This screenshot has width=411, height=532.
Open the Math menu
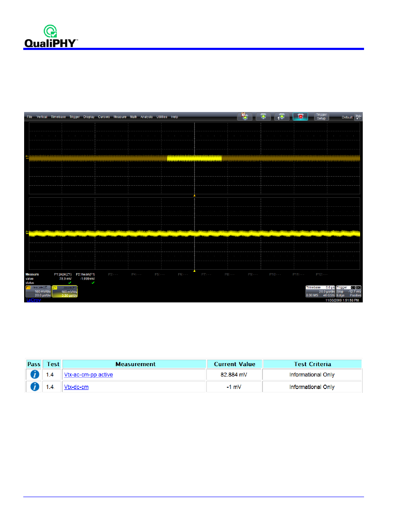pyautogui.click(x=134, y=117)
